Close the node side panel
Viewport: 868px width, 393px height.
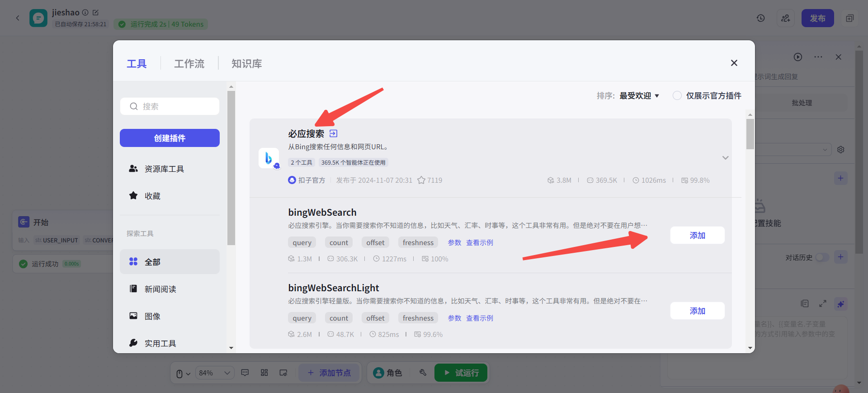[839, 57]
